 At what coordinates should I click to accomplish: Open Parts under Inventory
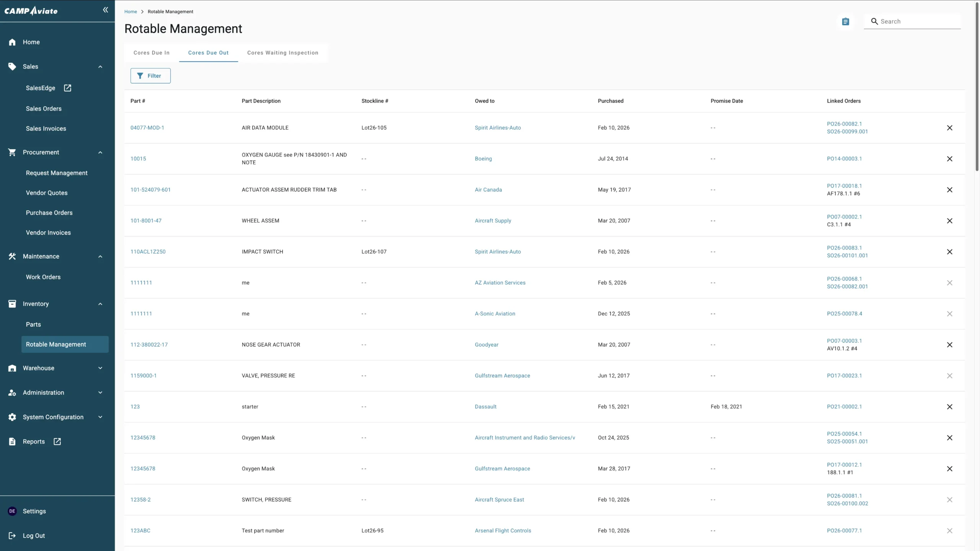click(x=33, y=324)
